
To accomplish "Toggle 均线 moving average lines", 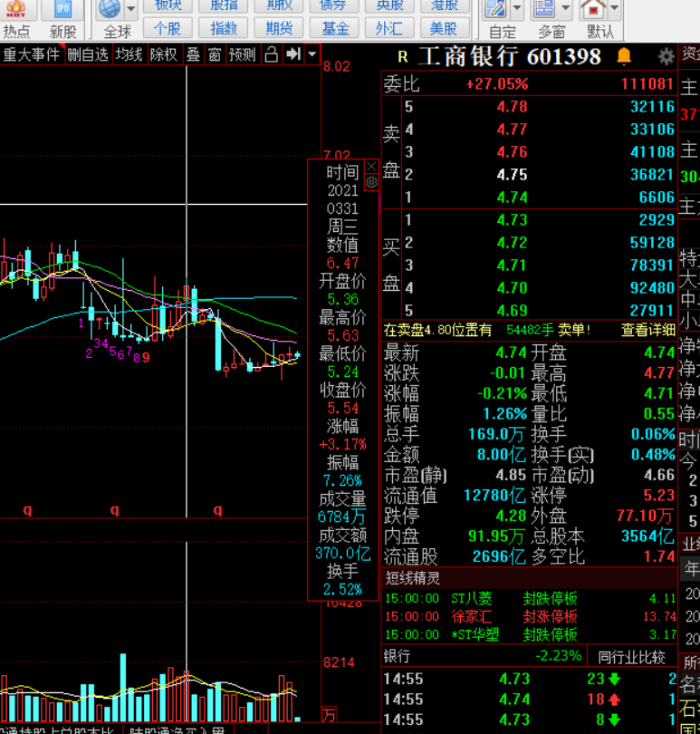I will pyautogui.click(x=129, y=54).
